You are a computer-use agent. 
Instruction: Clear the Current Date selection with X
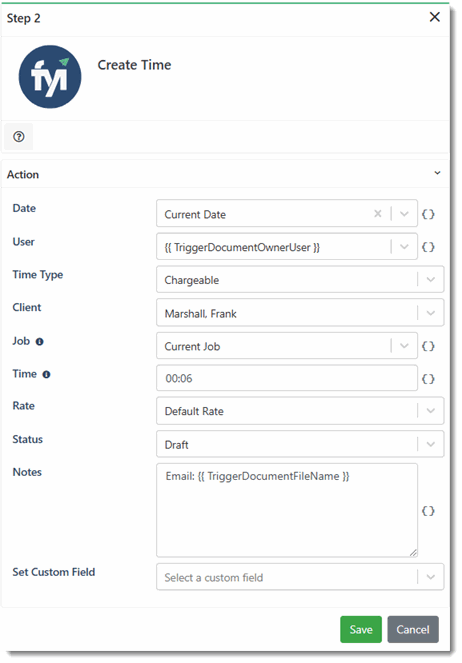tap(377, 214)
